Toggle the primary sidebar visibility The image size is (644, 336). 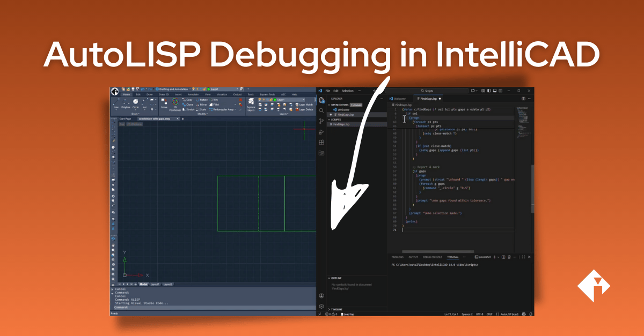(x=488, y=91)
